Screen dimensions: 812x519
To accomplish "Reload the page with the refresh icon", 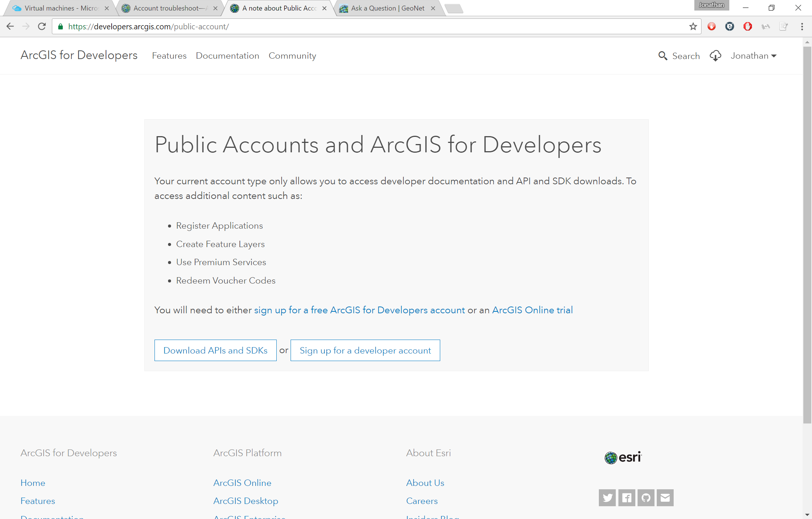I will [42, 26].
